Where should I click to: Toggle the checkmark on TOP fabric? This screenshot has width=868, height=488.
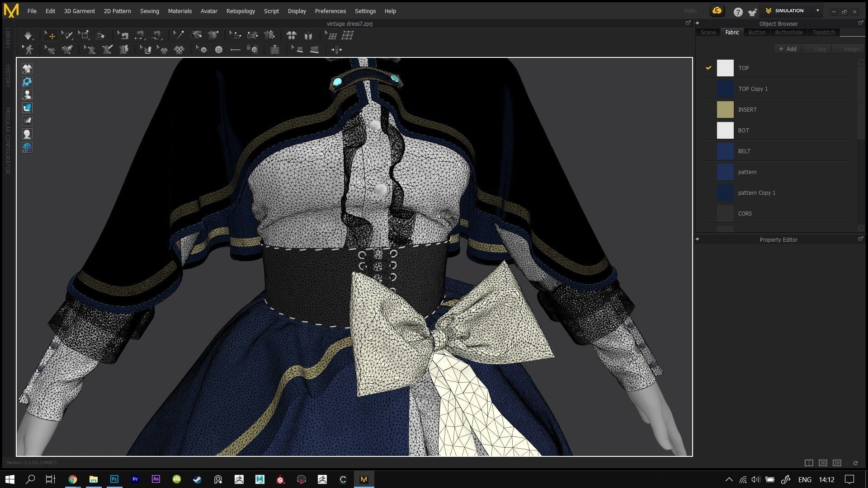pos(708,68)
